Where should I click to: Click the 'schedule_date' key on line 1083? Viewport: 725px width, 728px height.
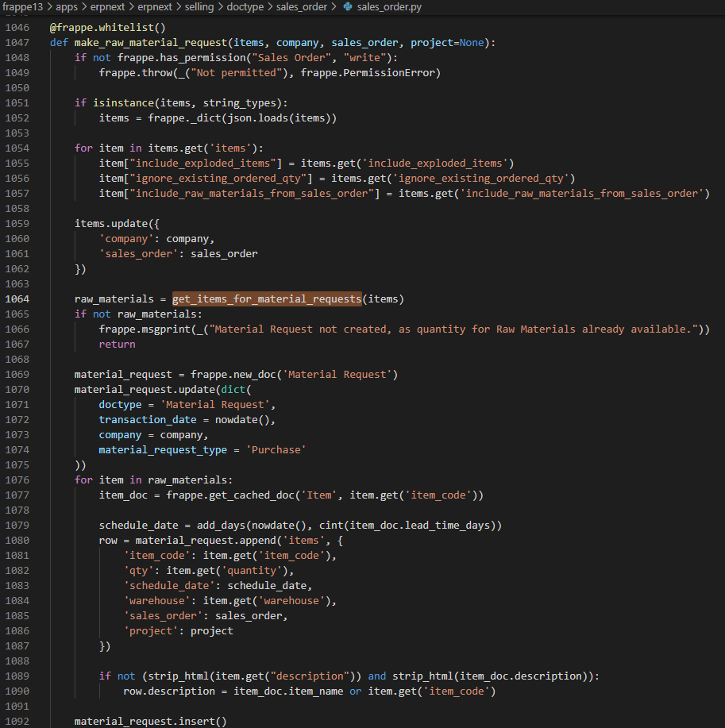[x=169, y=586]
